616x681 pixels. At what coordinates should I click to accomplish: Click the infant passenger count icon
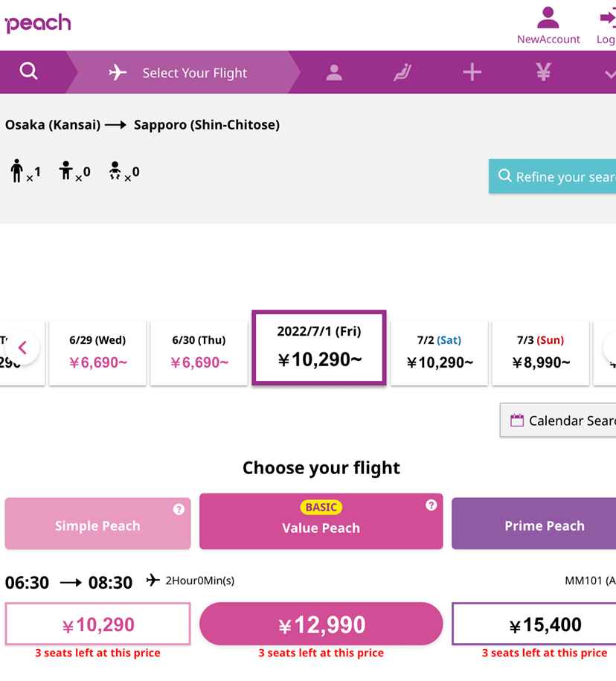115,170
